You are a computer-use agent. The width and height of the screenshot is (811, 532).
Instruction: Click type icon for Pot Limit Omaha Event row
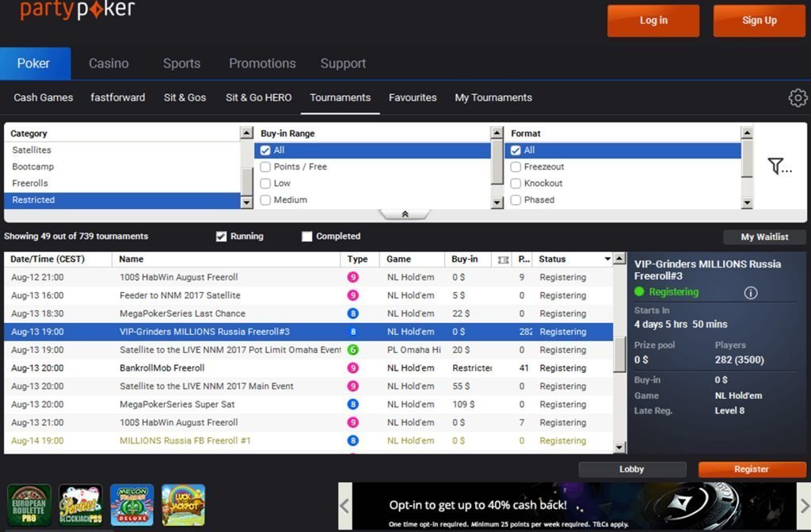tap(352, 349)
